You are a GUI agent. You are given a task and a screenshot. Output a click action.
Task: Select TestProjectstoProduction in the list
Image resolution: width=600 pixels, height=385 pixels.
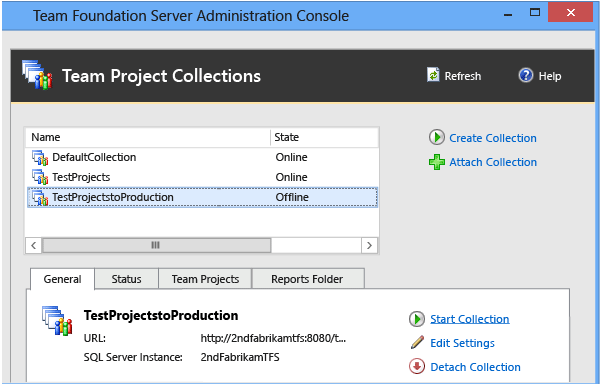tap(202, 197)
